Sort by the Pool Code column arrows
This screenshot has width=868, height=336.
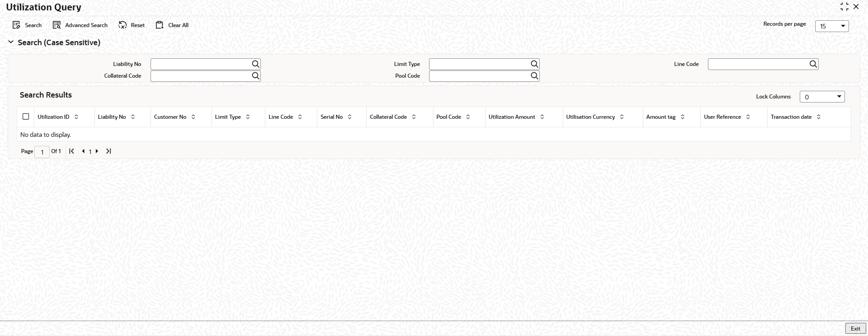tap(468, 117)
